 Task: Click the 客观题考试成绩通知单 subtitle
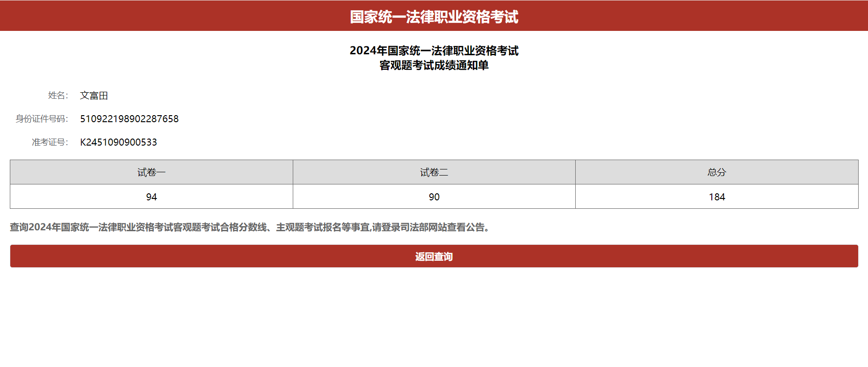(434, 65)
